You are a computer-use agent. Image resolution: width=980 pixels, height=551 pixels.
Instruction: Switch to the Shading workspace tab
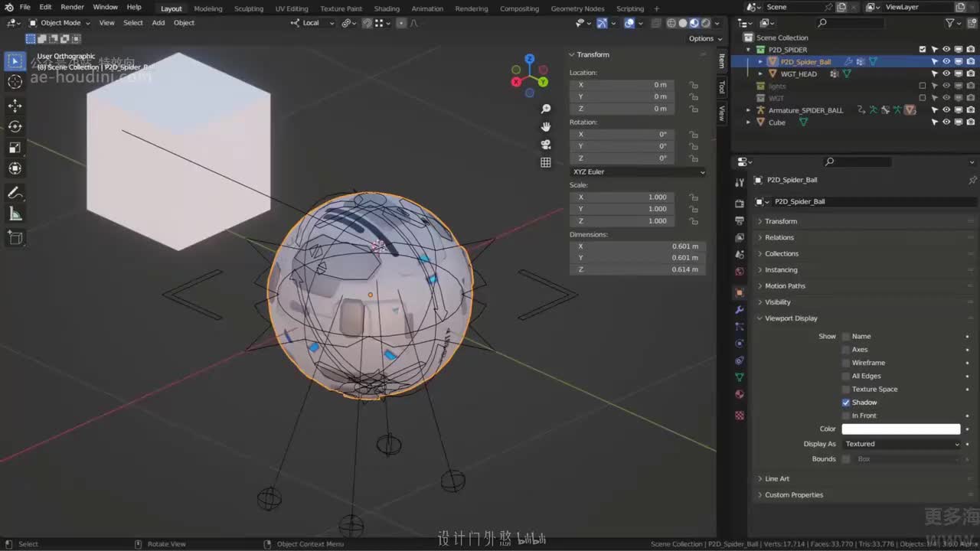coord(387,8)
